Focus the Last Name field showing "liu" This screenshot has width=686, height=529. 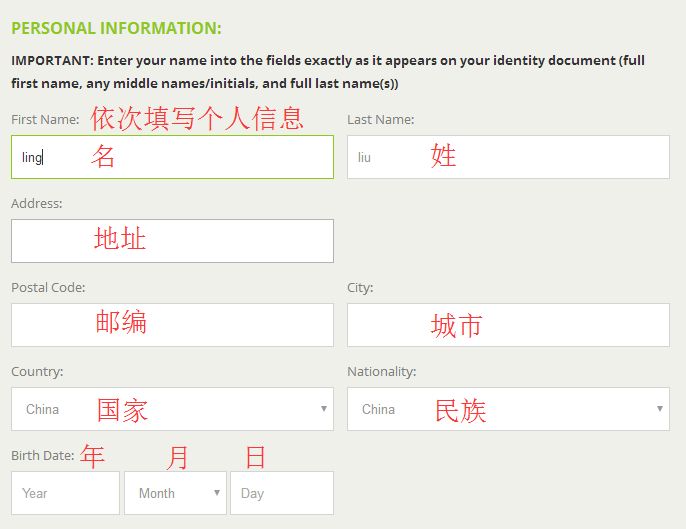coord(508,157)
